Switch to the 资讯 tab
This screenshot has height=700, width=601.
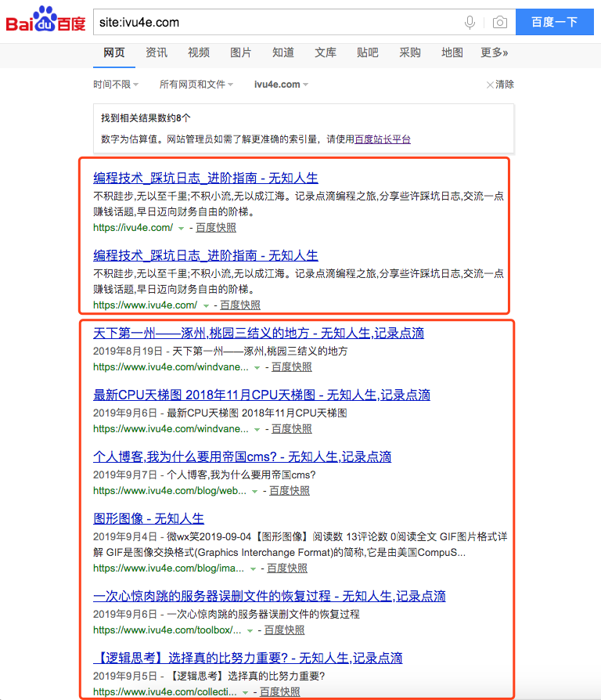point(157,52)
